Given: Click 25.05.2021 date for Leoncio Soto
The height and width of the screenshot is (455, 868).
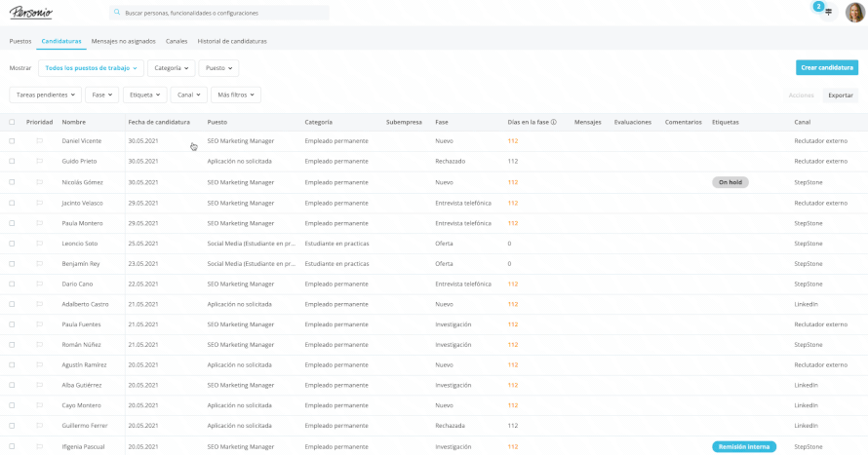Looking at the screenshot, I should click(x=142, y=244).
